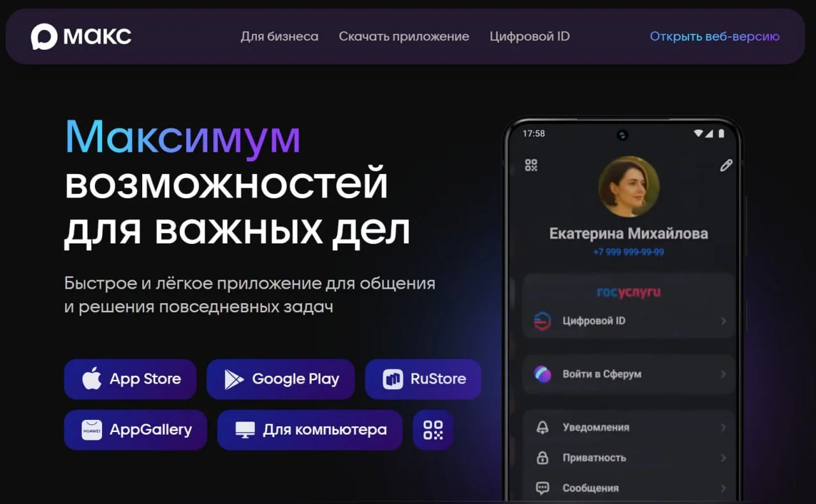Select the Apple icon on App Store button
This screenshot has height=504, width=816.
click(x=92, y=379)
